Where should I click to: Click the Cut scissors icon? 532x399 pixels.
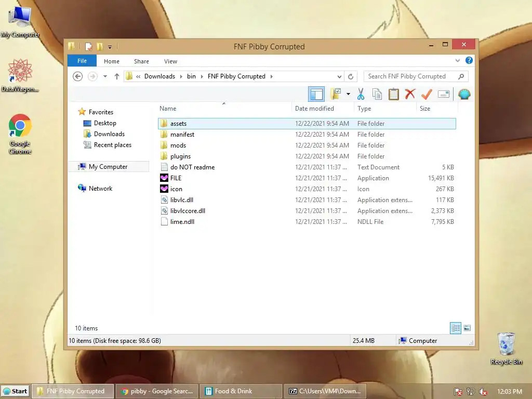(361, 94)
